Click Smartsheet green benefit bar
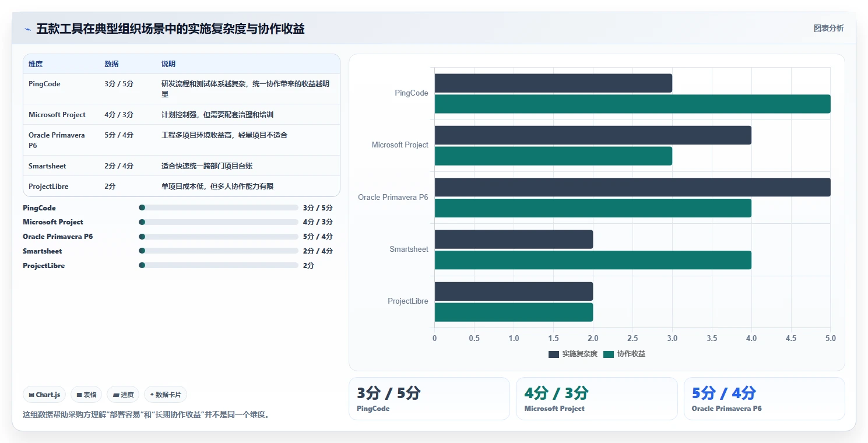The image size is (868, 443). (593, 260)
